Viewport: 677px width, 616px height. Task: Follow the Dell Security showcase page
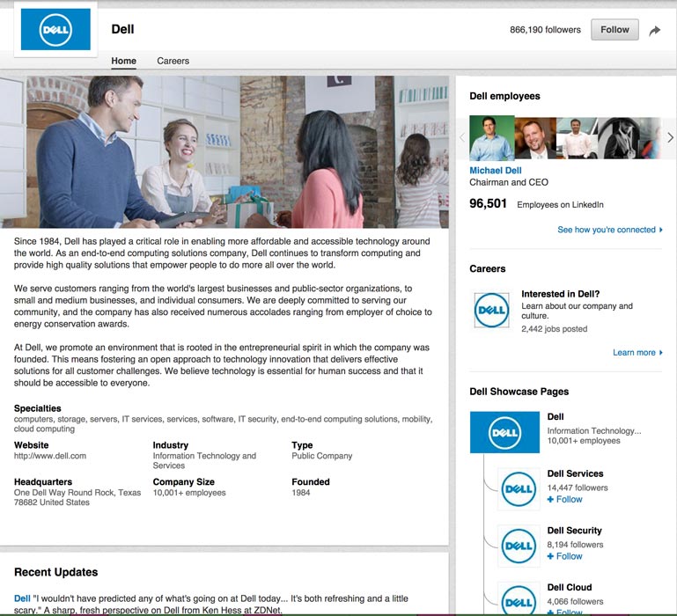[x=564, y=556]
